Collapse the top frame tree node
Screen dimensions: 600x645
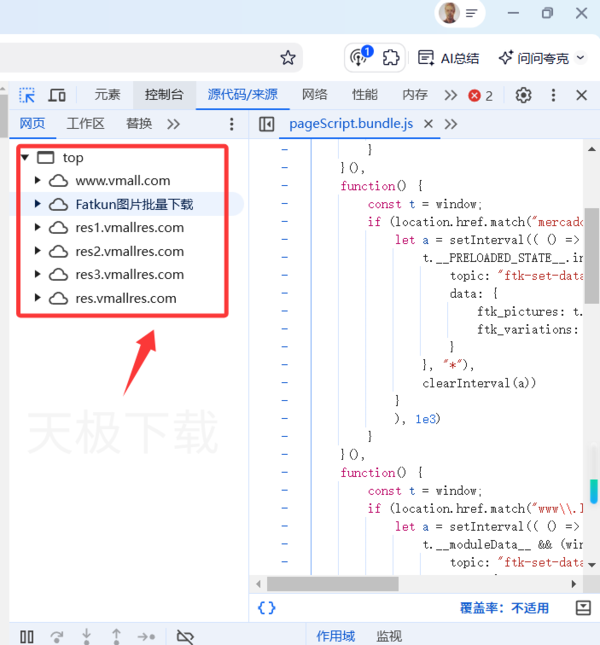pyautogui.click(x=24, y=158)
